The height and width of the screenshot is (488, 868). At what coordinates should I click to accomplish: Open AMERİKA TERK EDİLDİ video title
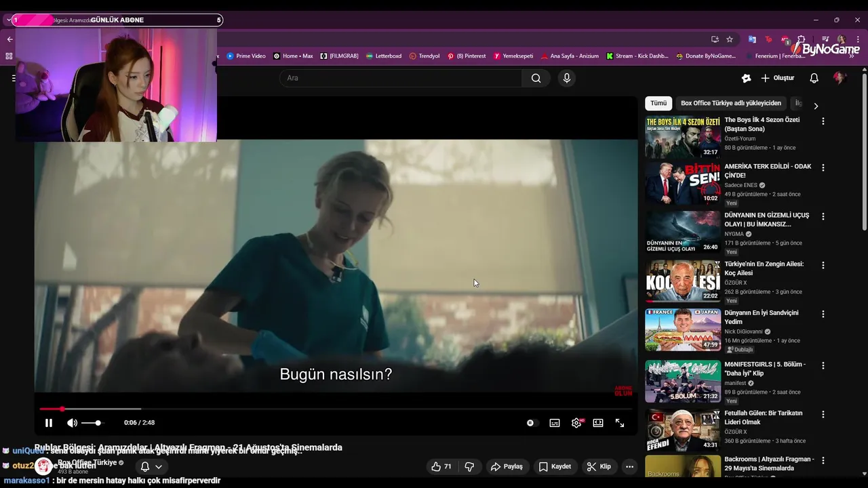pyautogui.click(x=768, y=171)
